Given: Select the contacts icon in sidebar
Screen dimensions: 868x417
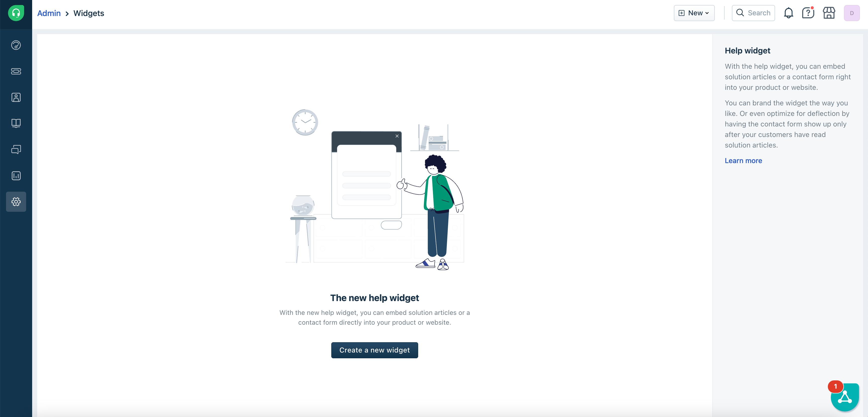Looking at the screenshot, I should pyautogui.click(x=16, y=97).
